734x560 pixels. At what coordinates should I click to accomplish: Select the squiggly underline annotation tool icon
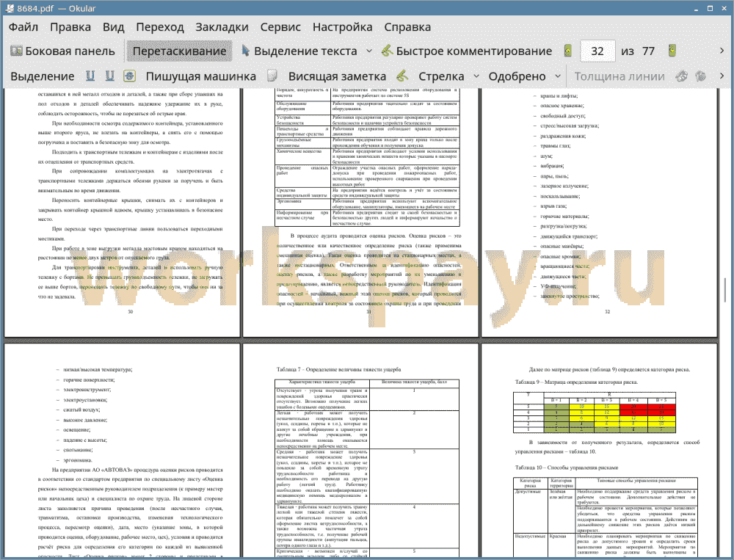(x=110, y=76)
